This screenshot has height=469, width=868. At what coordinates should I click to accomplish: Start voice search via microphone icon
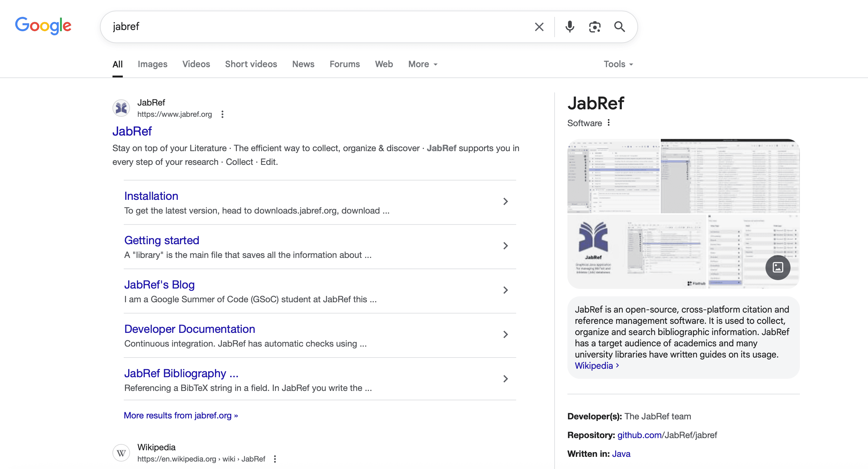(570, 27)
